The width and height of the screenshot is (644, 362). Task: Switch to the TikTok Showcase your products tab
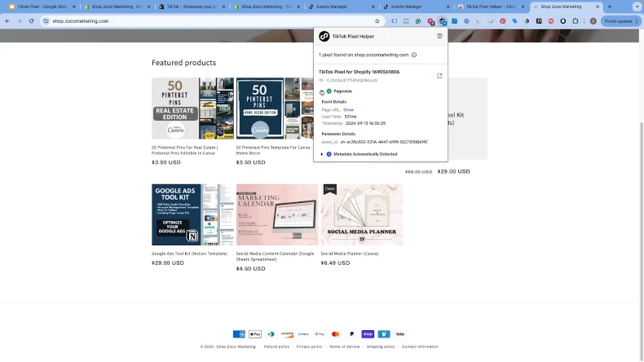pos(192,7)
